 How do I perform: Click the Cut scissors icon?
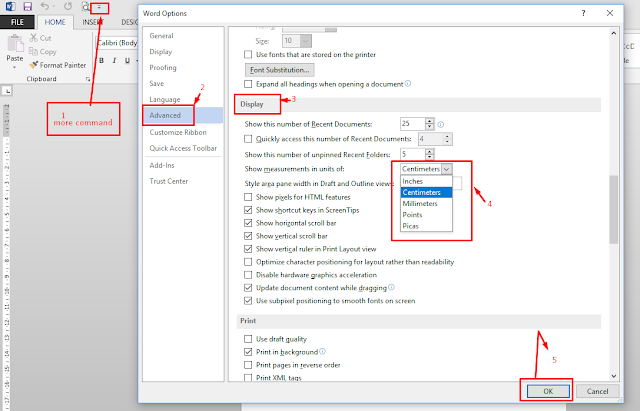point(33,38)
